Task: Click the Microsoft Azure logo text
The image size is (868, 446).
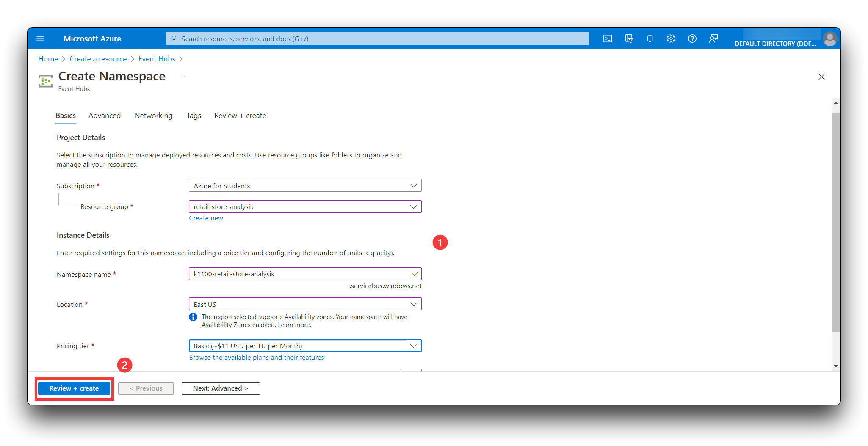Action: (92, 39)
